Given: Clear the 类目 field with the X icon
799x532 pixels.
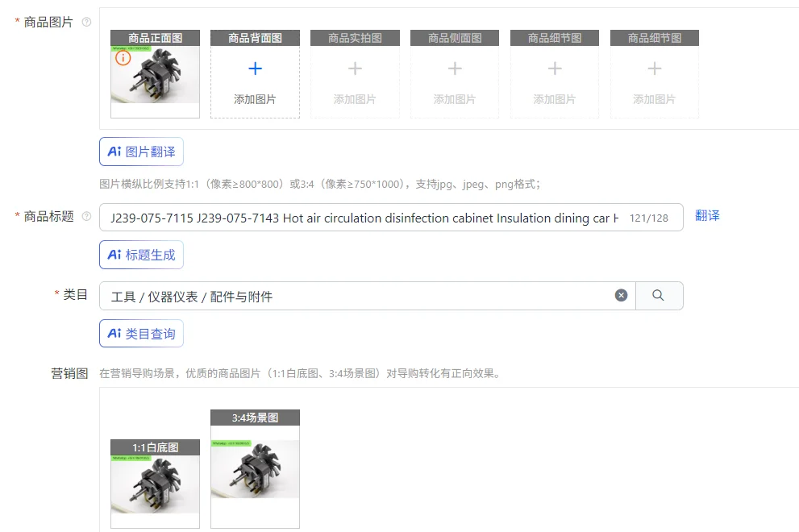Looking at the screenshot, I should [x=621, y=296].
